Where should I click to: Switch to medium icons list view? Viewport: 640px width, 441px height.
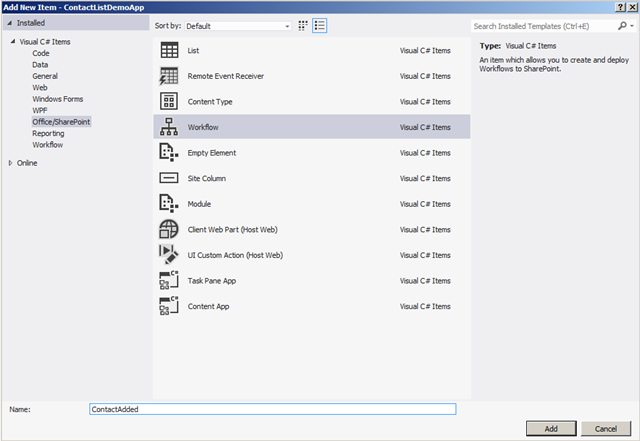point(320,26)
